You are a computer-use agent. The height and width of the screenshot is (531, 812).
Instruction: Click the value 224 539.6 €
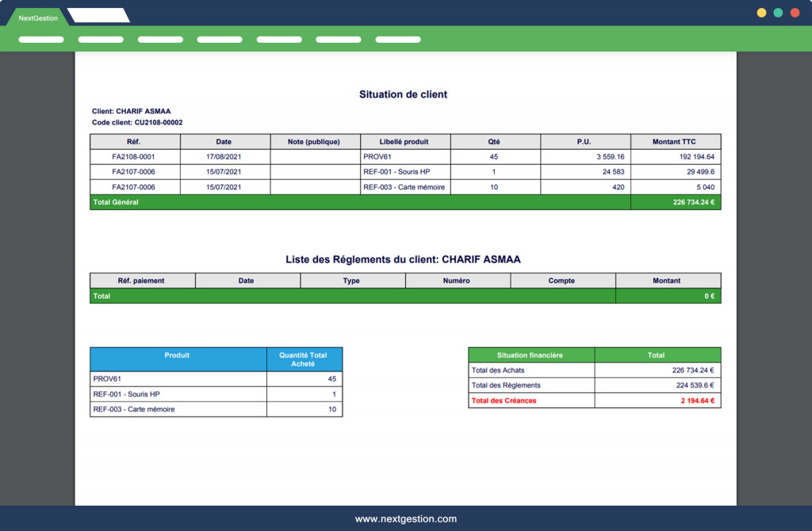(695, 385)
